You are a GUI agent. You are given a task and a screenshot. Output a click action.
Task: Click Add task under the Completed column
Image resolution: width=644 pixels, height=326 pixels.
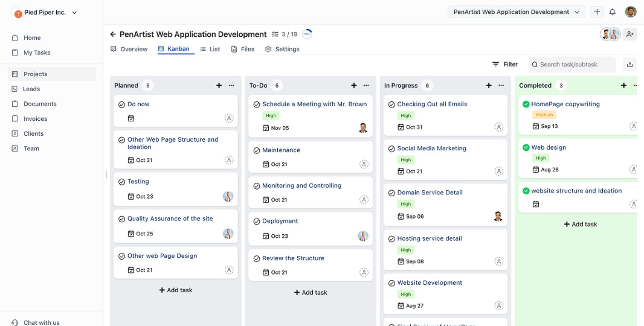[580, 224]
